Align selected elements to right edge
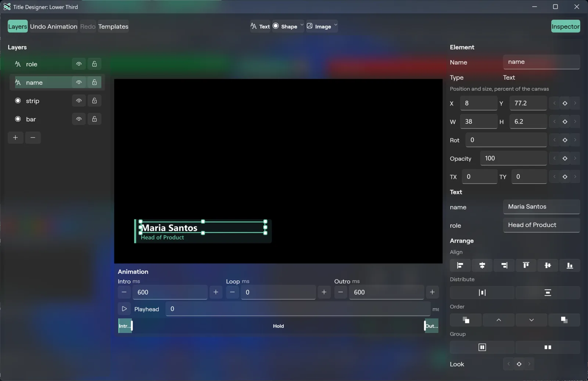The image size is (588, 381). pos(504,265)
